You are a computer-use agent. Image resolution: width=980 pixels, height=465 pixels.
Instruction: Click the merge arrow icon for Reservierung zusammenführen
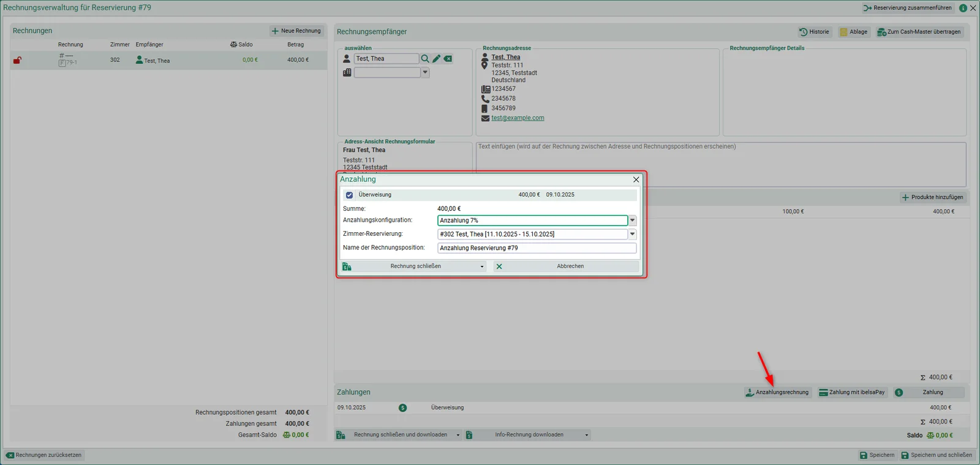point(867,8)
